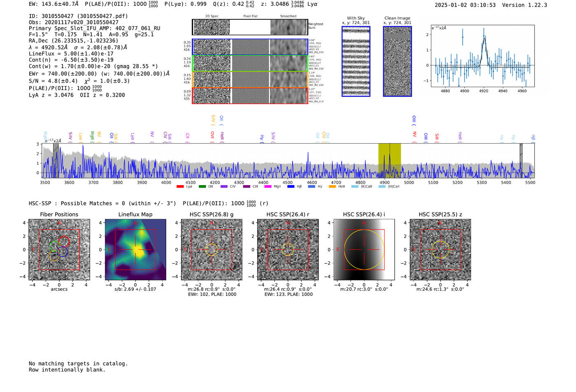The image size is (576, 392).
Task: Click the Weighted Sum 2D spectrum row
Action: pyautogui.click(x=250, y=27)
